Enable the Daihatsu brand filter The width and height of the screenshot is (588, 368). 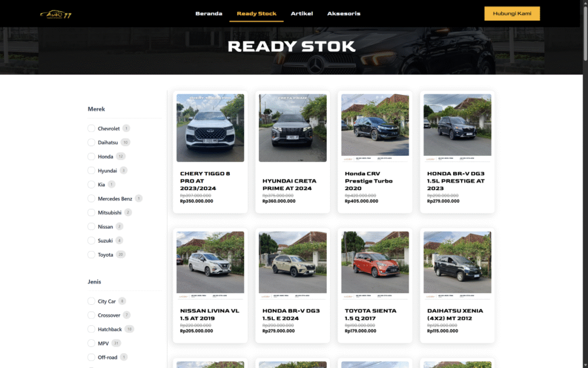91,143
